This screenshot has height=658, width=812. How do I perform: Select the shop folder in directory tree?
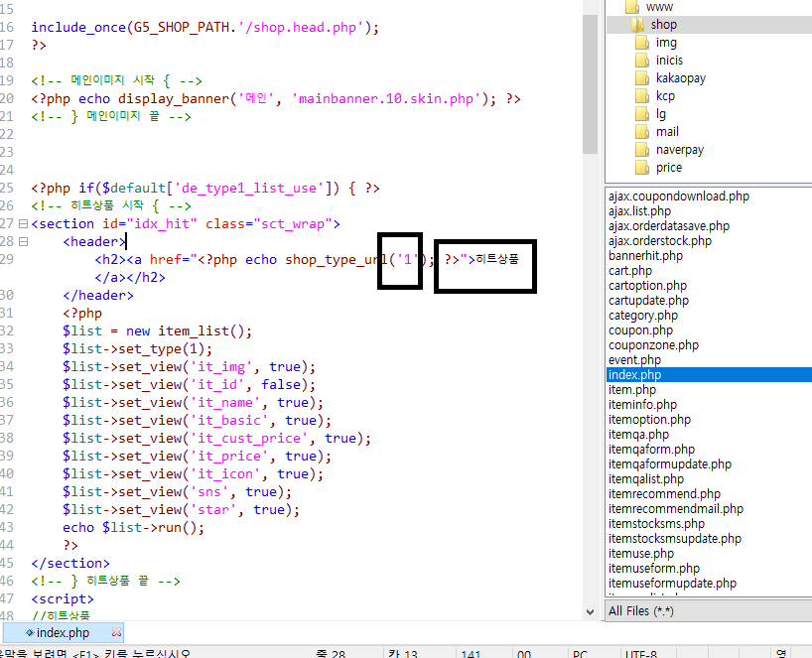coord(663,25)
